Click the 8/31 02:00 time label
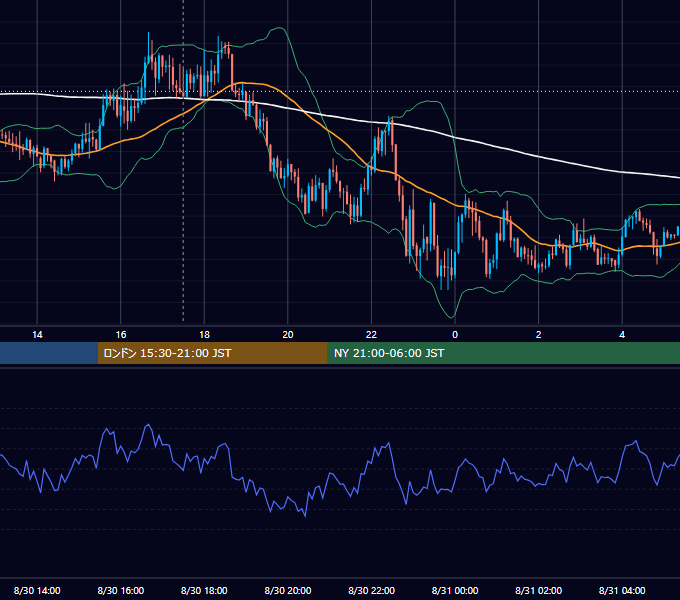This screenshot has width=680, height=600. [x=539, y=590]
